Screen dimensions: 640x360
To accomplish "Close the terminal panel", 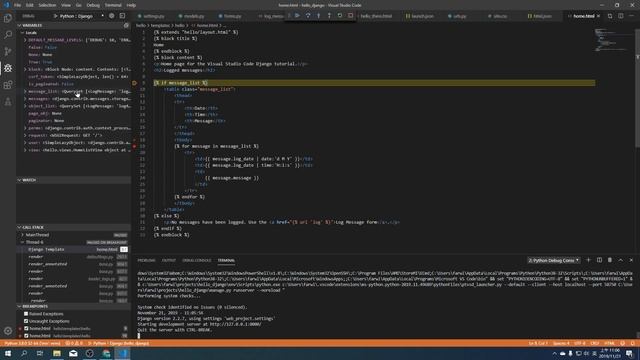I will pos(631,260).
